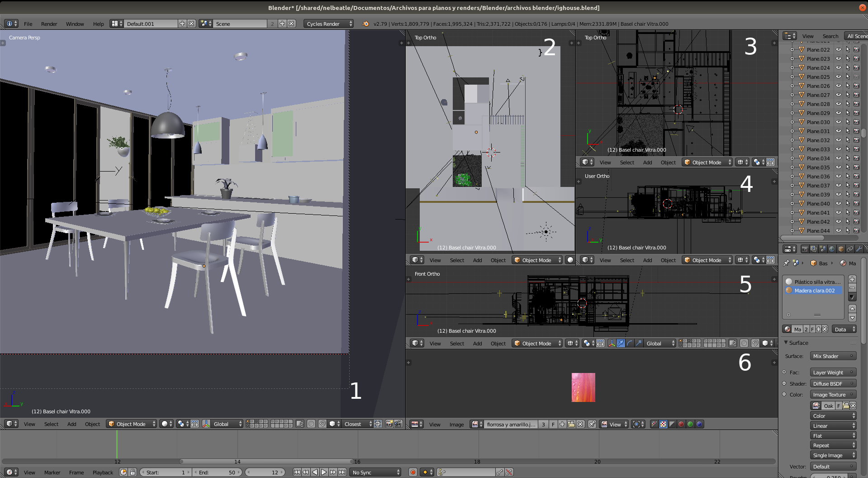Toggle renderability of Plane.025 camera icon
This screenshot has height=478, width=868.
(856, 77)
